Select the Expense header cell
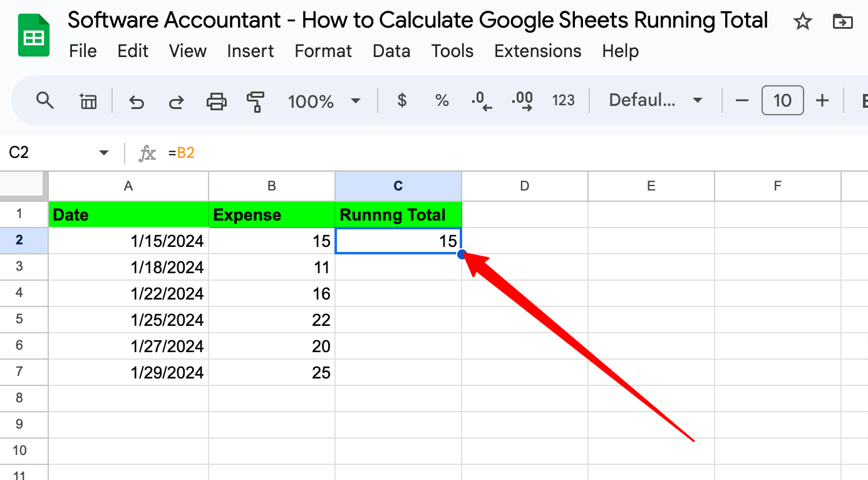Viewport: 868px width, 480px height. tap(272, 215)
